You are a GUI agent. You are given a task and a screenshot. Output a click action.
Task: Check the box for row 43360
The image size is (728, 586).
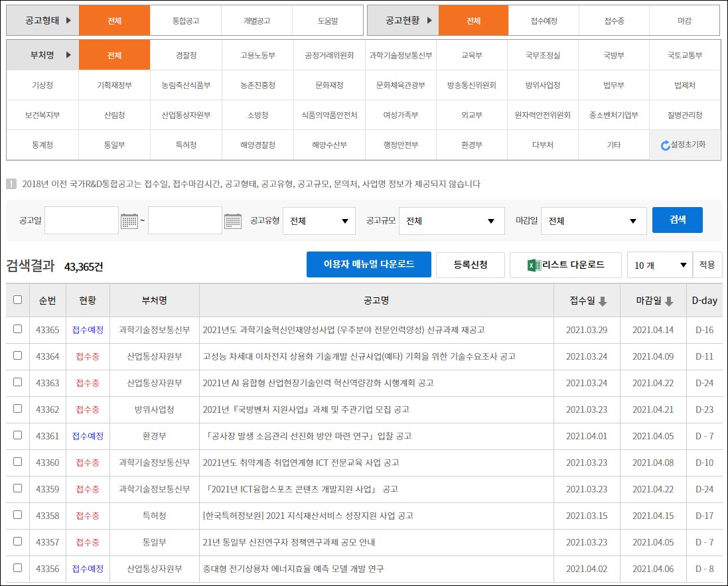(18, 461)
